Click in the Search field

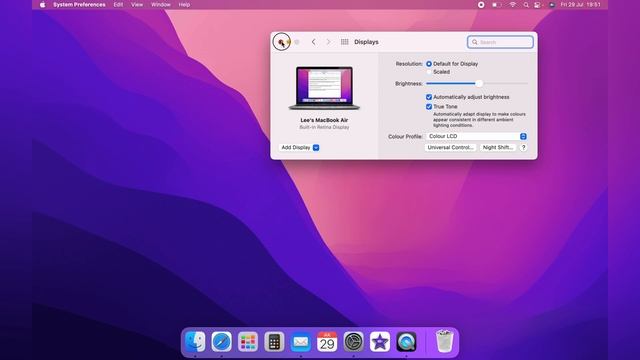[500, 42]
